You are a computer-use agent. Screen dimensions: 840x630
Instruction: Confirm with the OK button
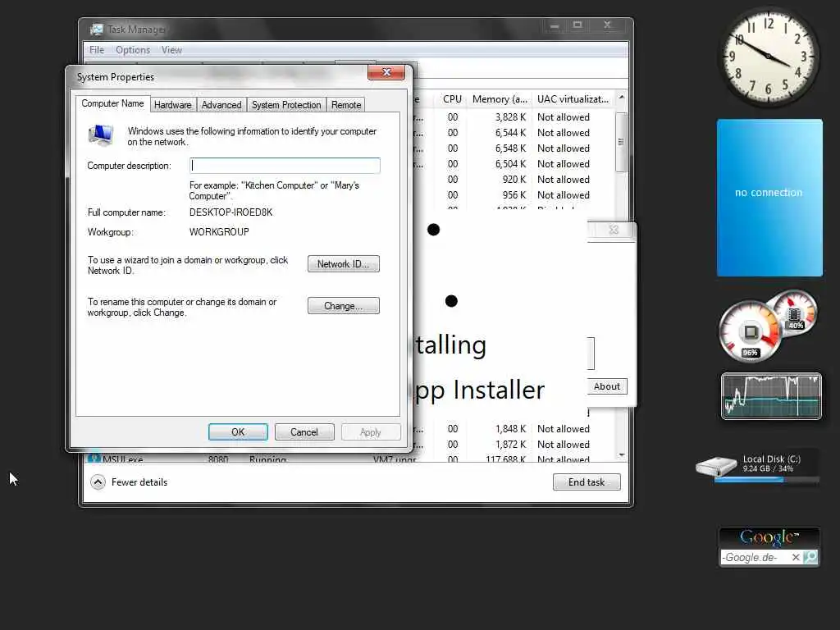click(238, 431)
